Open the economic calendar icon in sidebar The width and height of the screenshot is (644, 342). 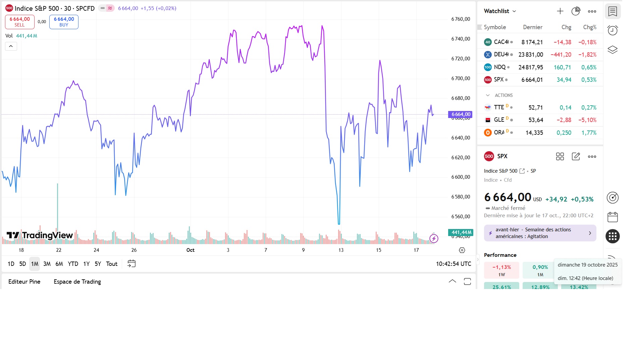(612, 217)
